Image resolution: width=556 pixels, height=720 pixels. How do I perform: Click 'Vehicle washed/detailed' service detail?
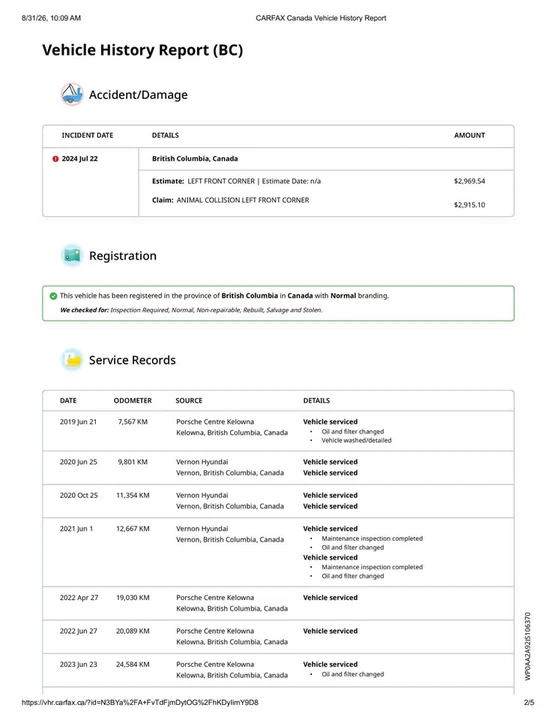[x=356, y=440]
